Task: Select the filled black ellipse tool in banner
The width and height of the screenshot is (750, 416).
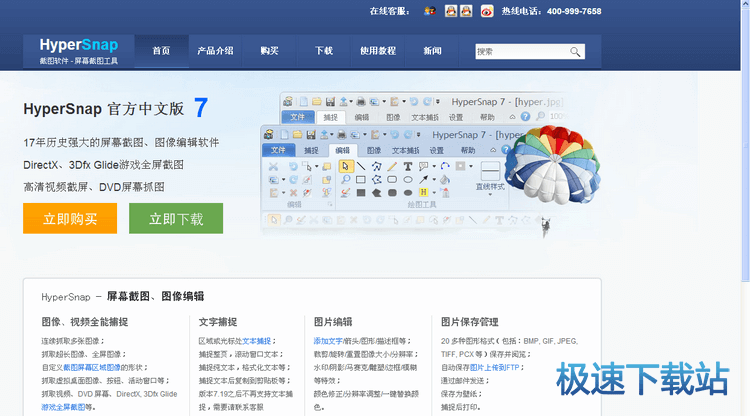Action: pyautogui.click(x=408, y=193)
